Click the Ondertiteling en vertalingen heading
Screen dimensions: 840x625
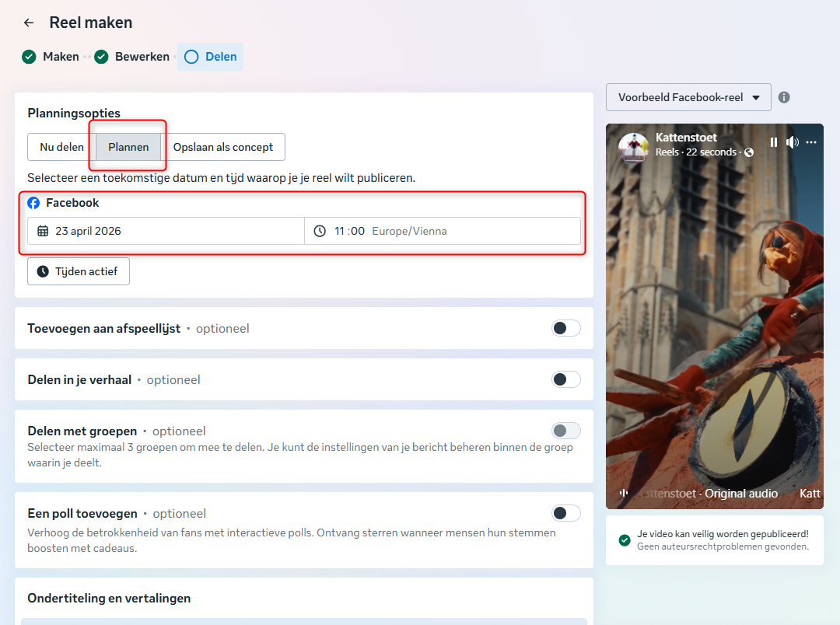coord(109,599)
